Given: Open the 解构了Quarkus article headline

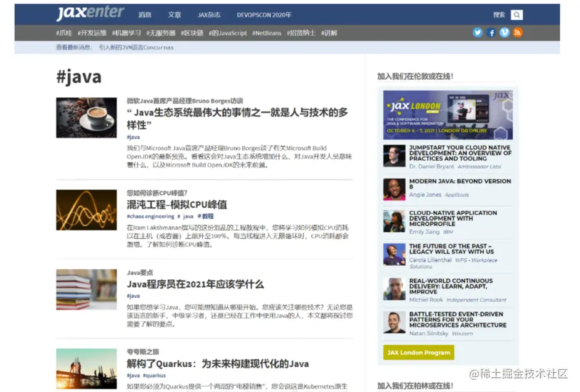Looking at the screenshot, I should click(218, 364).
